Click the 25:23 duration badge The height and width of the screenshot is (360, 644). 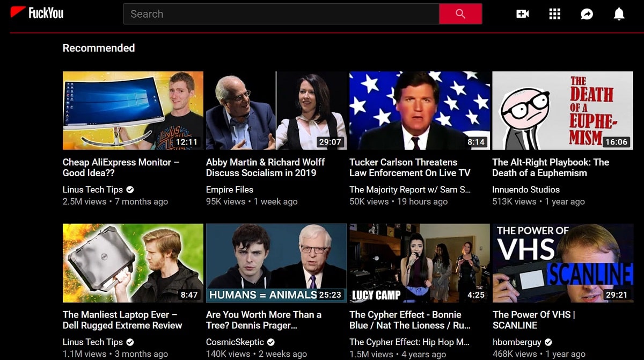point(330,294)
